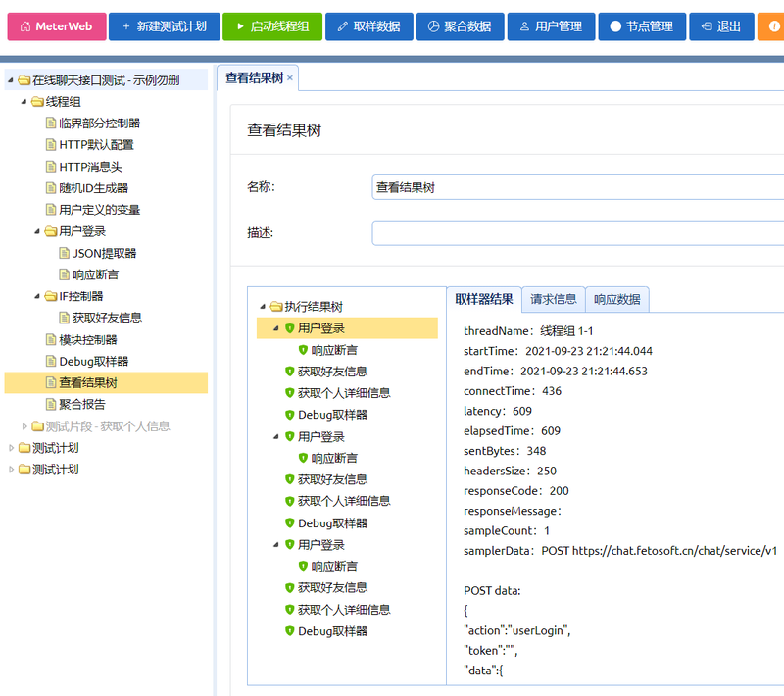
Task: Select second 获取好友信息 result row
Action: coord(332,480)
